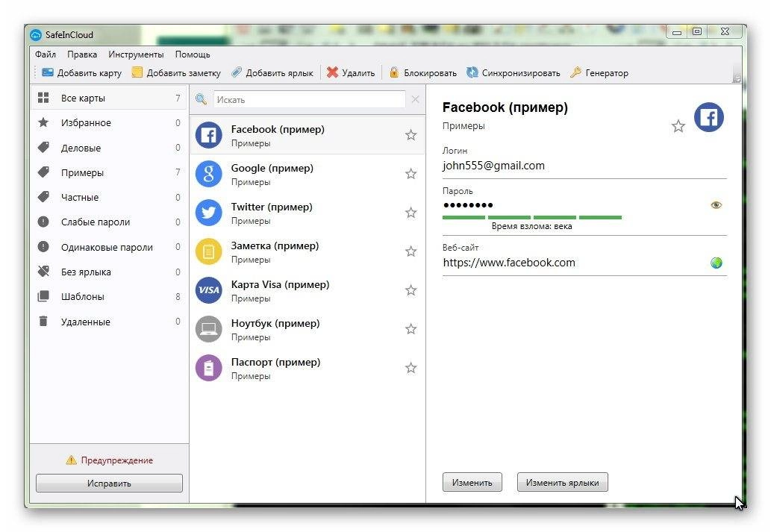Viewport: 771px width, 532px height.
Task: Click the Изменить ярлыки button
Action: click(563, 482)
